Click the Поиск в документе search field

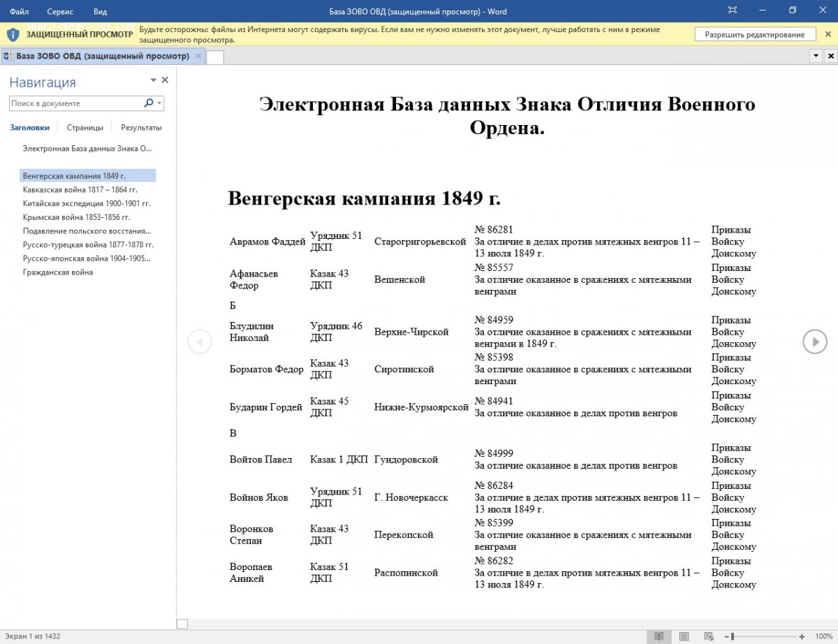73,103
